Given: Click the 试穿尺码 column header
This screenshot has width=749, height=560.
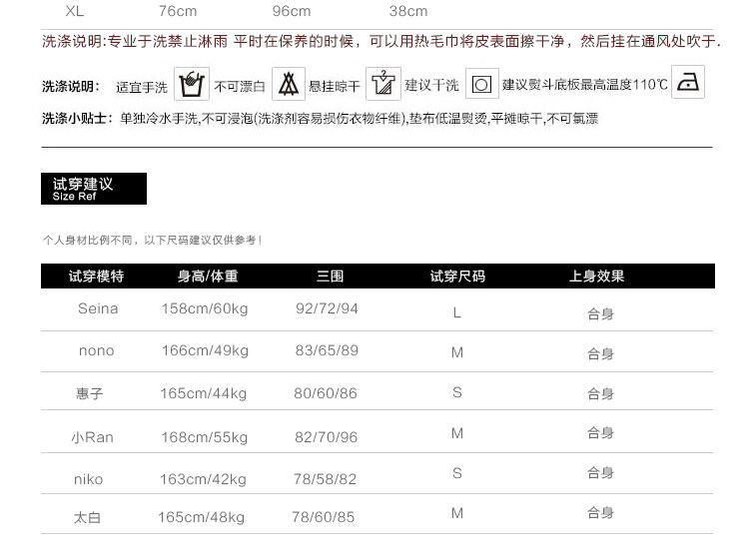Looking at the screenshot, I should pyautogui.click(x=457, y=277).
